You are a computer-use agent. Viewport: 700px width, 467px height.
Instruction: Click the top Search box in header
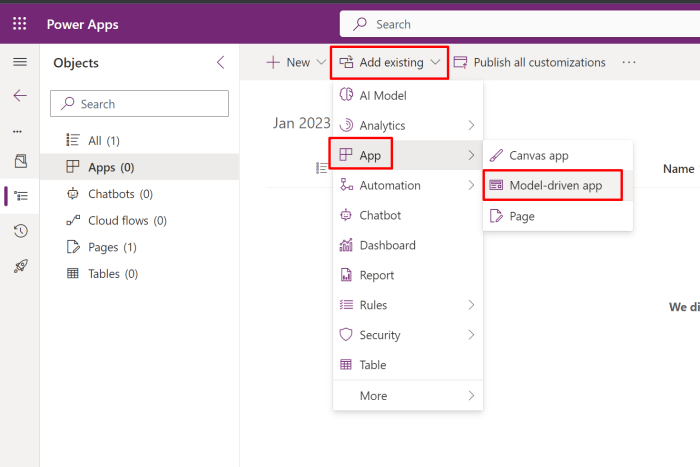520,24
